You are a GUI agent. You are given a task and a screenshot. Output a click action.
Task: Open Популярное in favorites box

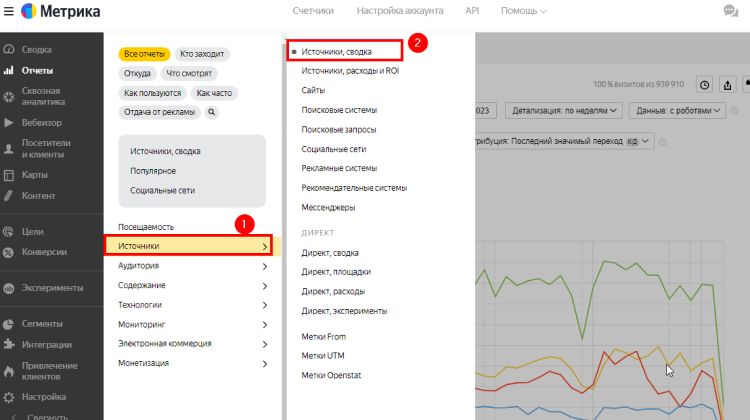[153, 171]
